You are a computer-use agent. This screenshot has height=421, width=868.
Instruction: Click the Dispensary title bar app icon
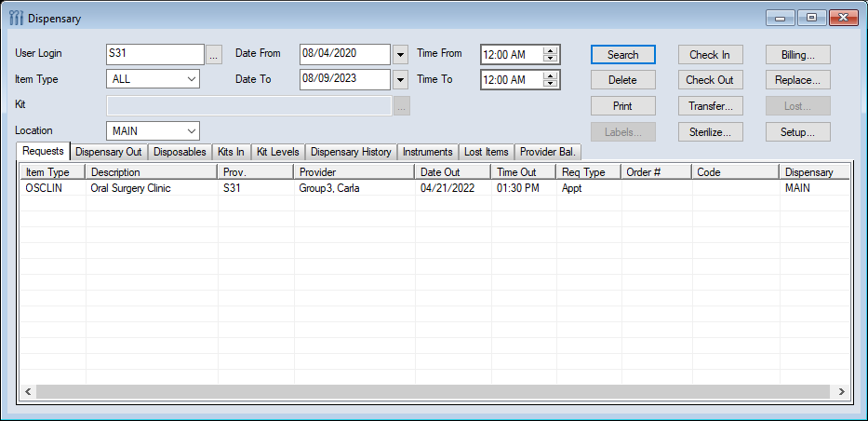[16, 18]
